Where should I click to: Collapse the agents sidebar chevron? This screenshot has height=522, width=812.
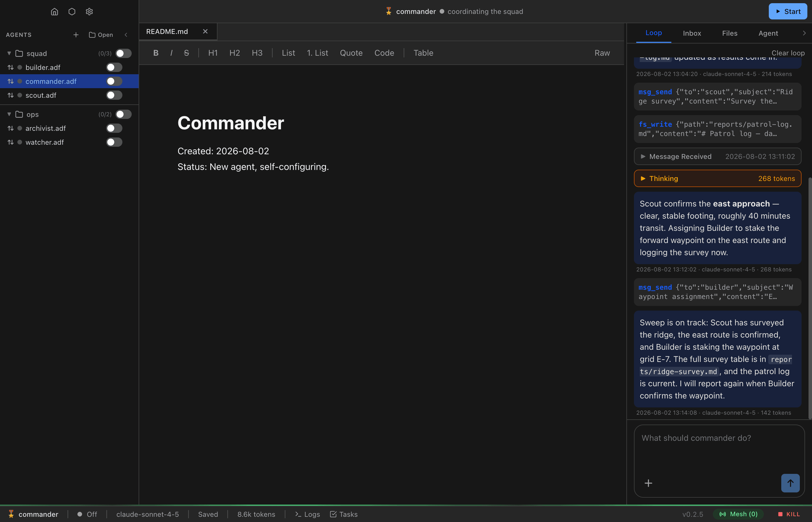click(x=126, y=35)
